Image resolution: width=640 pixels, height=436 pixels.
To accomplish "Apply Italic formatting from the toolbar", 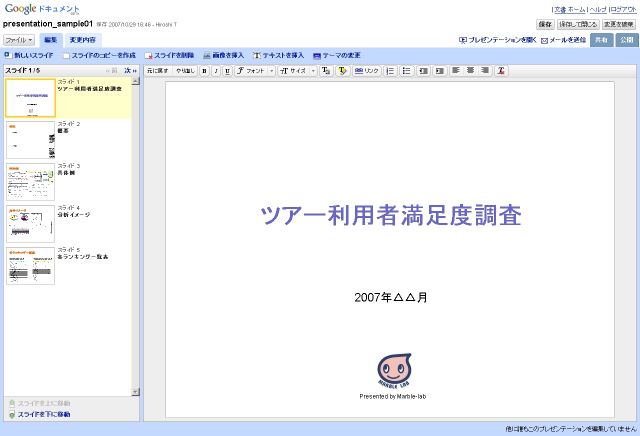I will [x=216, y=71].
